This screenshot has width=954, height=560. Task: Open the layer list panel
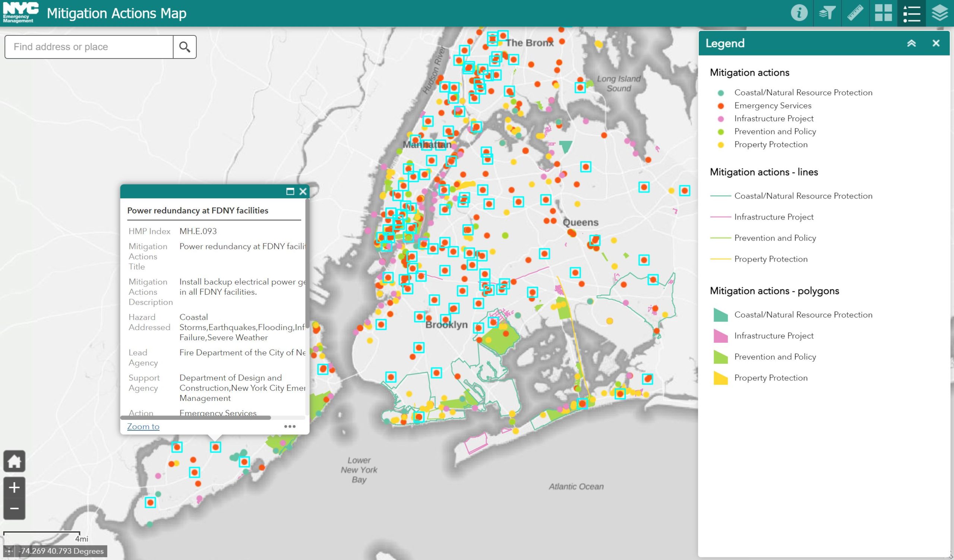(x=940, y=13)
